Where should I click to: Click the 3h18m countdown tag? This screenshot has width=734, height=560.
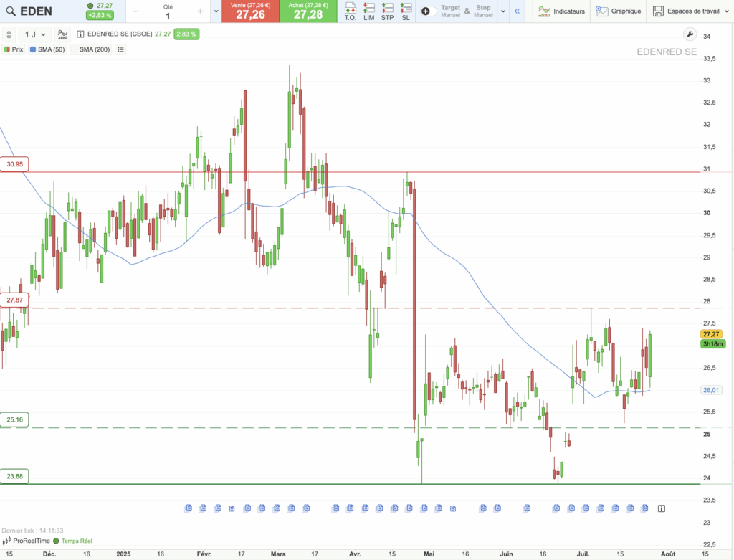point(712,344)
